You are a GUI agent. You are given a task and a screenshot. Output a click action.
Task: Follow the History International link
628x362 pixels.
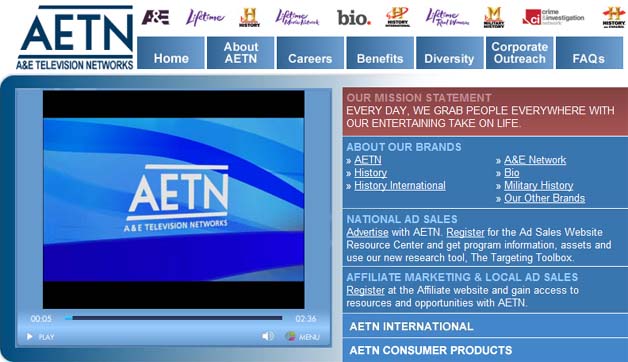point(400,185)
